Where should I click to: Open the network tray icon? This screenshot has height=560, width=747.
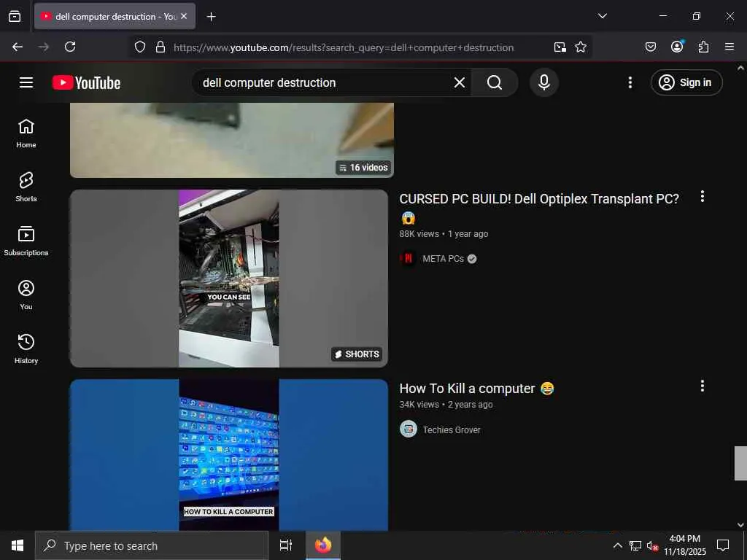[x=635, y=545]
